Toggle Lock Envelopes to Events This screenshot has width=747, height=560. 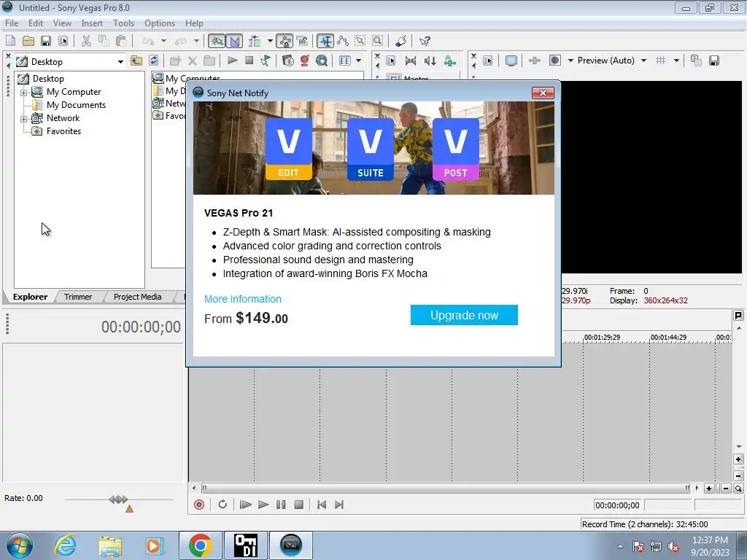(x=285, y=41)
